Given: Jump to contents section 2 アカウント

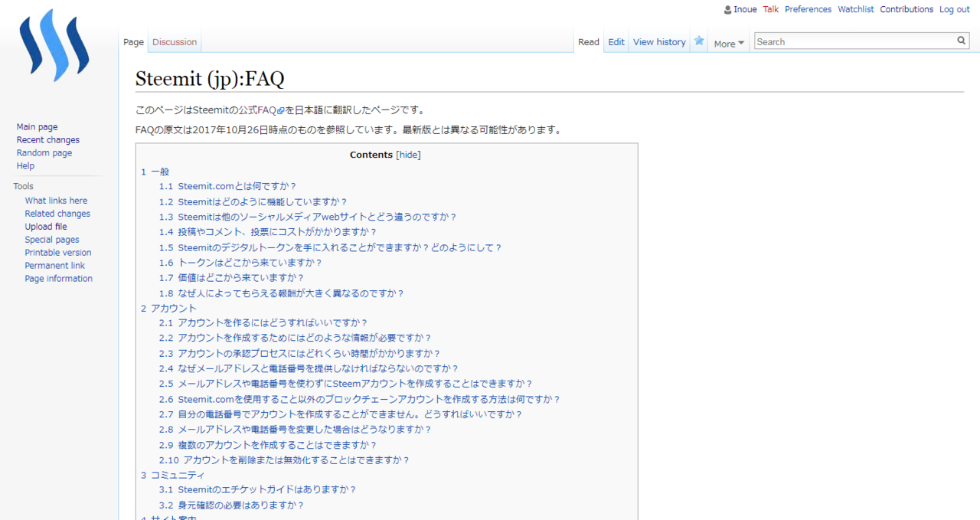Looking at the screenshot, I should pyautogui.click(x=168, y=308).
